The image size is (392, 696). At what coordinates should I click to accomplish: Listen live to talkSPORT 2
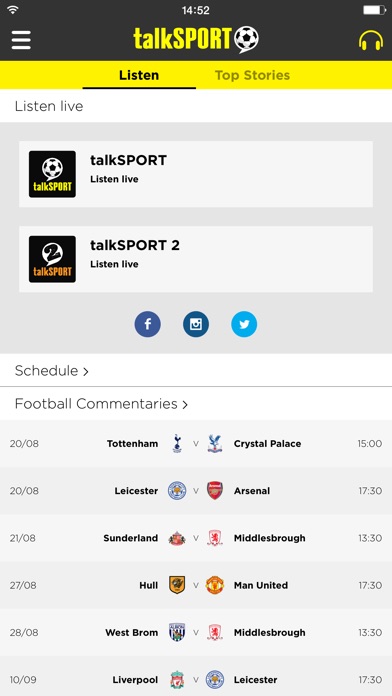click(x=196, y=259)
